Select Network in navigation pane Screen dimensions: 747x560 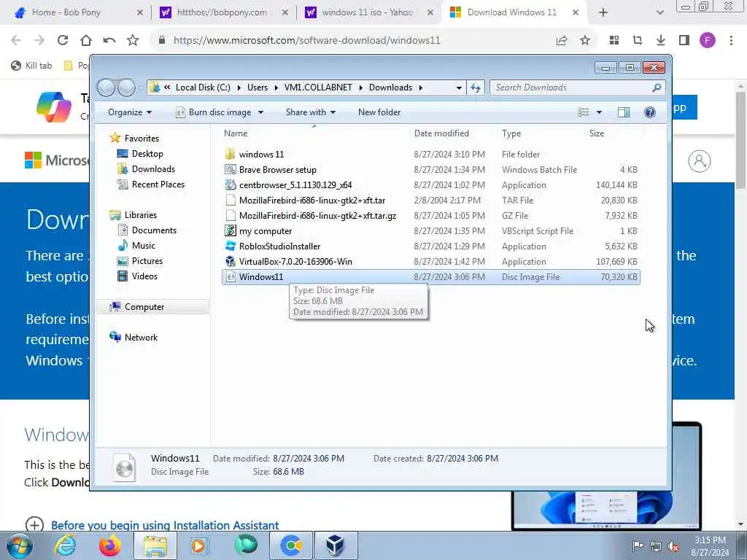pyautogui.click(x=141, y=338)
